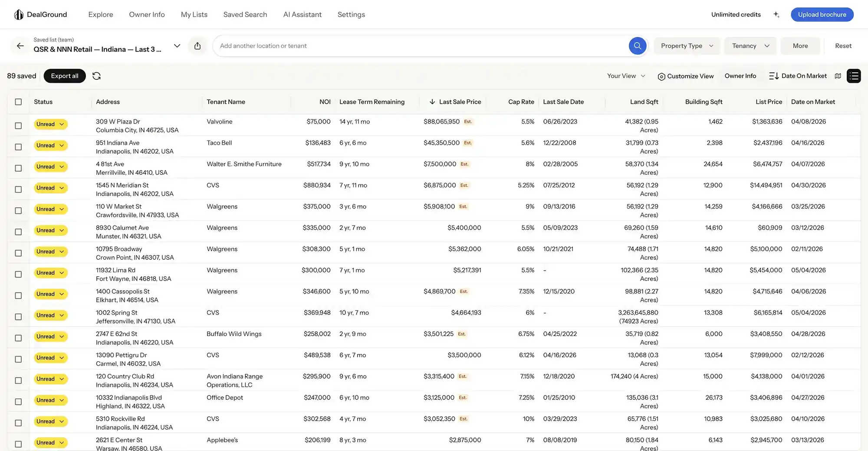868x451 pixels.
Task: Click the Avon Indiana Range Operations, LLC tenant
Action: pos(235,381)
